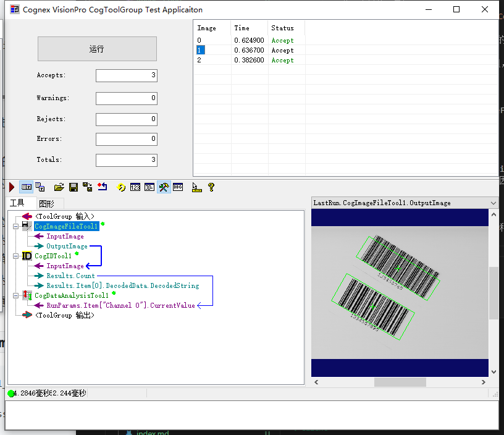
Task: Click the teal output arrow beside OutputImage
Action: coord(39,247)
